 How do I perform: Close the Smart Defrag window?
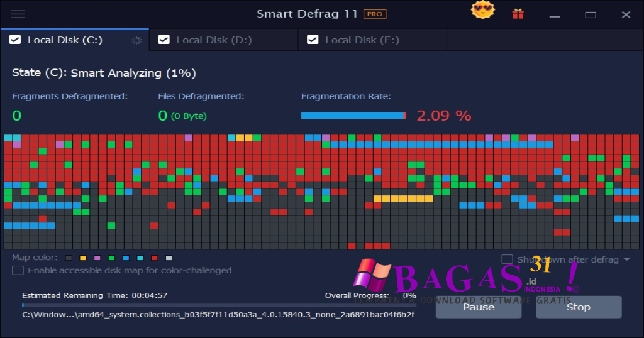[x=626, y=15]
